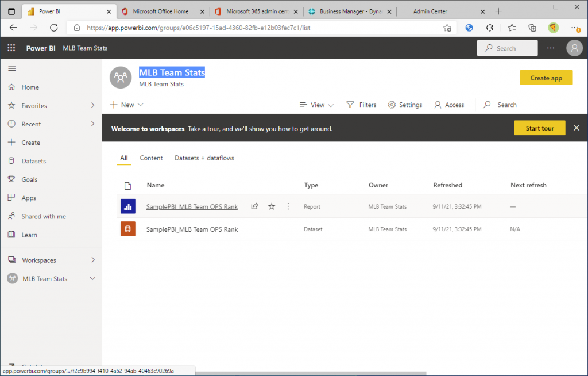Expand the Favorites flyout chevron
The image size is (588, 376).
[x=92, y=105]
